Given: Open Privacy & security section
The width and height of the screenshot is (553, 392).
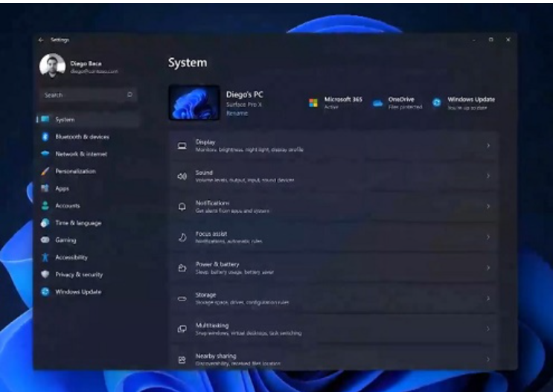Looking at the screenshot, I should pyautogui.click(x=88, y=274).
